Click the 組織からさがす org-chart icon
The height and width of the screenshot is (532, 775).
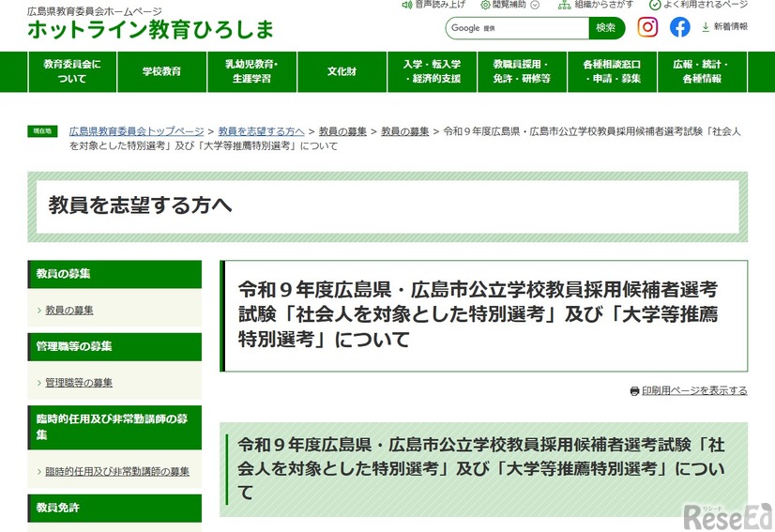click(564, 5)
